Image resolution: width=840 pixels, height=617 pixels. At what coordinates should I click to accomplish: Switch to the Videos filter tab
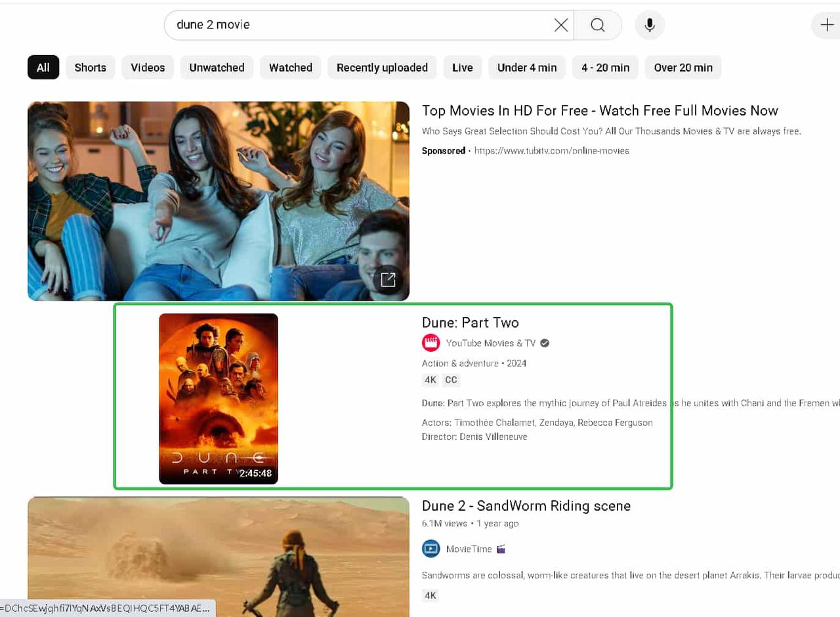point(148,68)
